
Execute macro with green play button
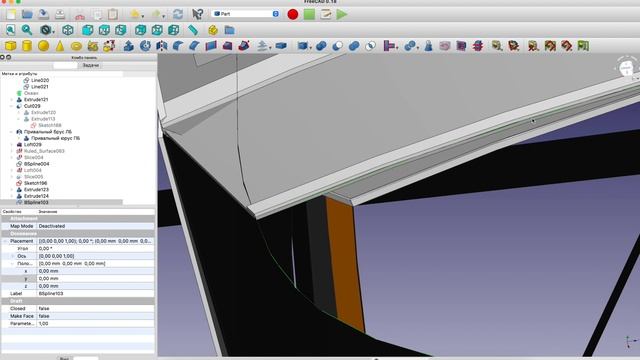tap(342, 14)
